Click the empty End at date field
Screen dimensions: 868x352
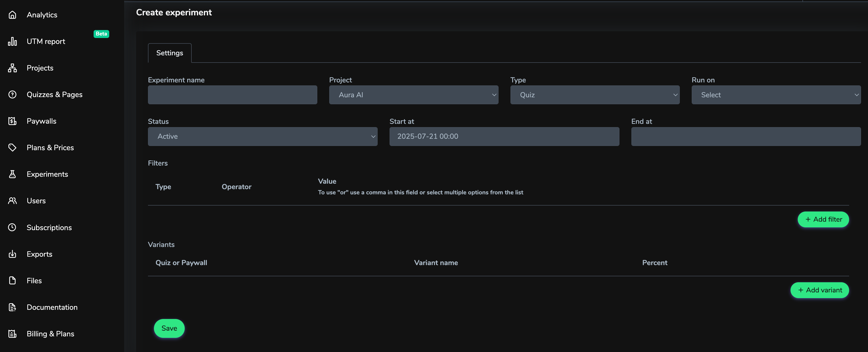tap(746, 137)
